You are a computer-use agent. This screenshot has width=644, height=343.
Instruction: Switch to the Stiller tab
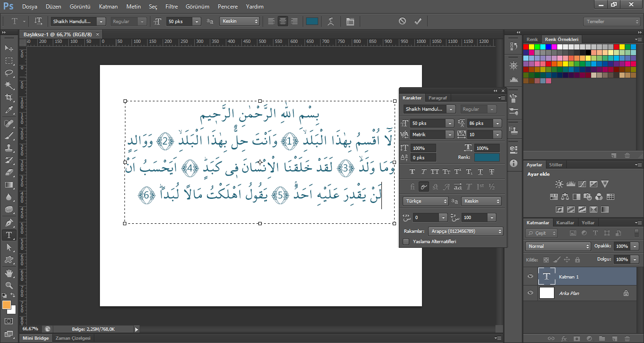(556, 164)
